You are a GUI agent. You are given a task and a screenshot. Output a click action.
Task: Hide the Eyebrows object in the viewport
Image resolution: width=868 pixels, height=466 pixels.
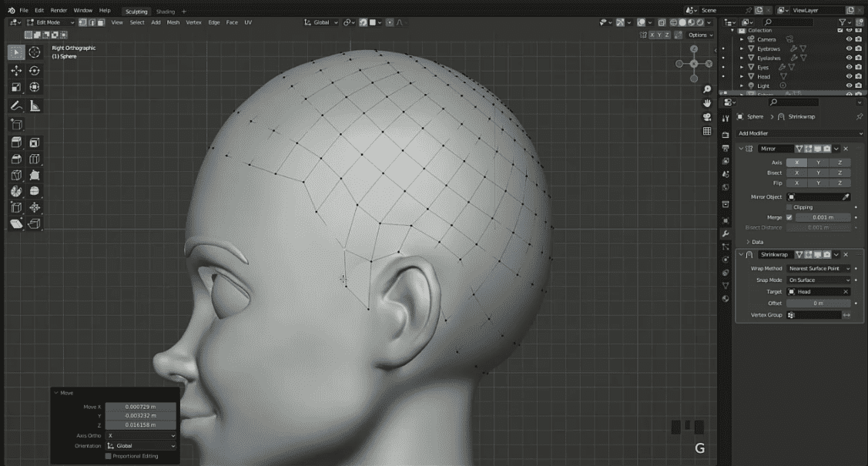click(850, 48)
